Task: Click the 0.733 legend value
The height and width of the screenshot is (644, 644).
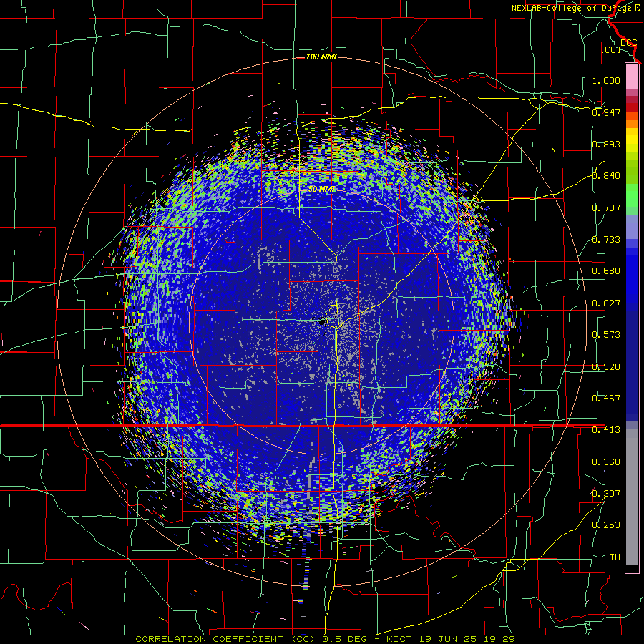Action: click(606, 240)
